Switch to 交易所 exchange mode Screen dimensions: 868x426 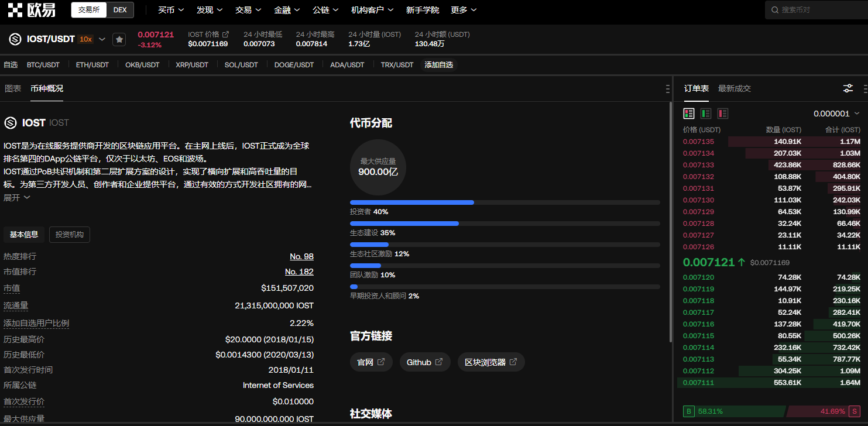pos(89,10)
